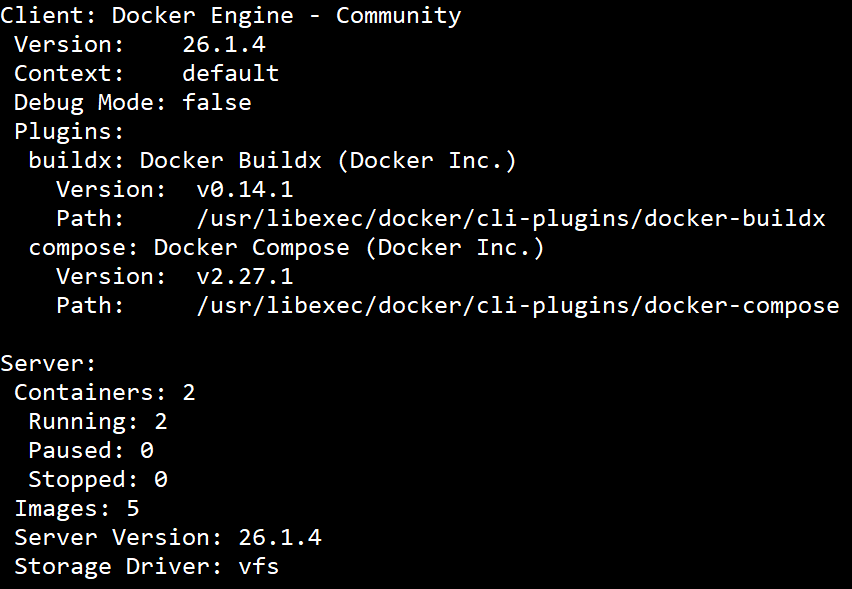The width and height of the screenshot is (852, 589).
Task: Click the Storage Driver value "vfs"
Action: click(x=258, y=566)
